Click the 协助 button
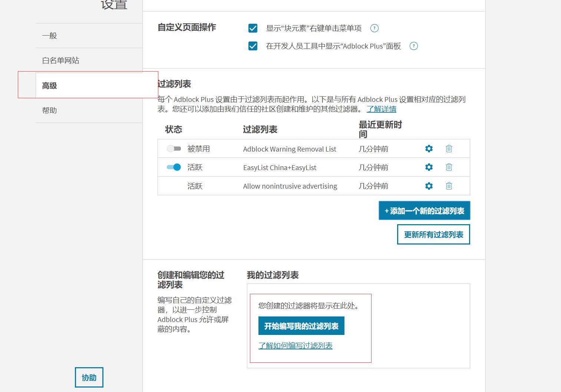Viewport: 561px width, 392px height. 89,378
